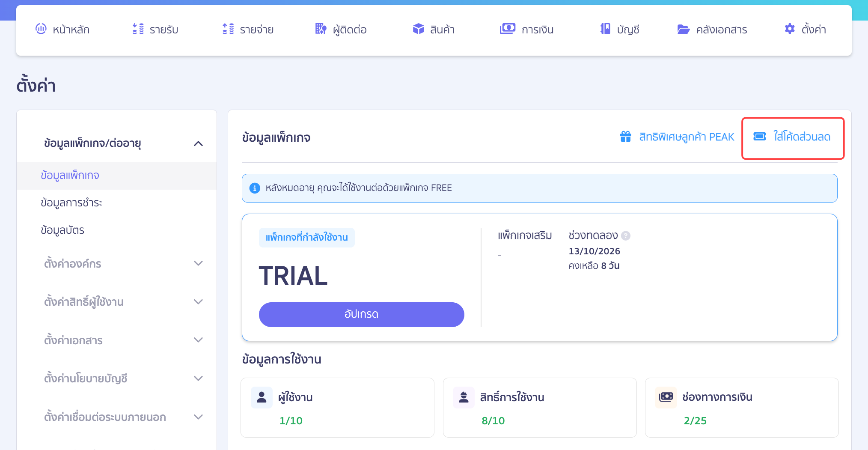Collapse the ข้อมูลแพ็กเกจ/ต่ออายุ section chevron
868x450 pixels.
(x=198, y=143)
